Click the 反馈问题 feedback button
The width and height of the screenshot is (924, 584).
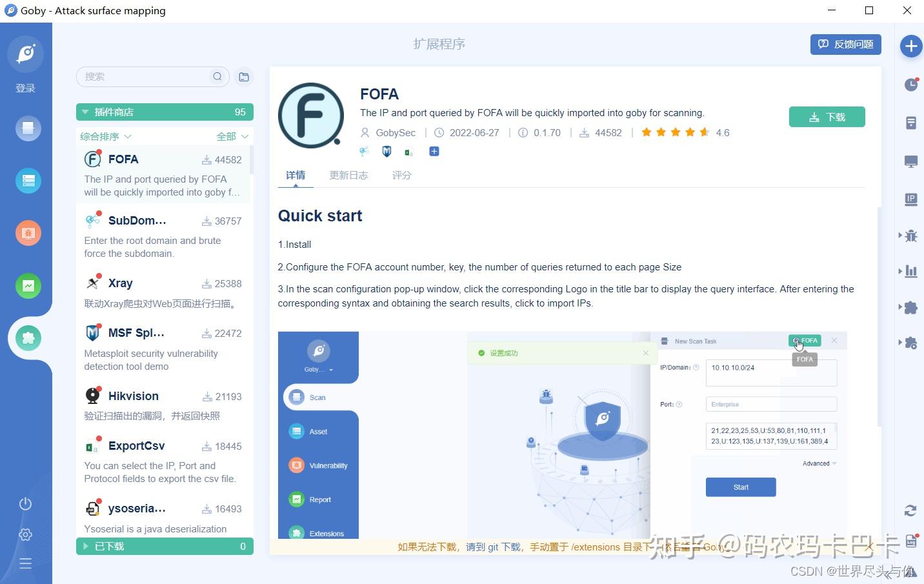pos(845,44)
